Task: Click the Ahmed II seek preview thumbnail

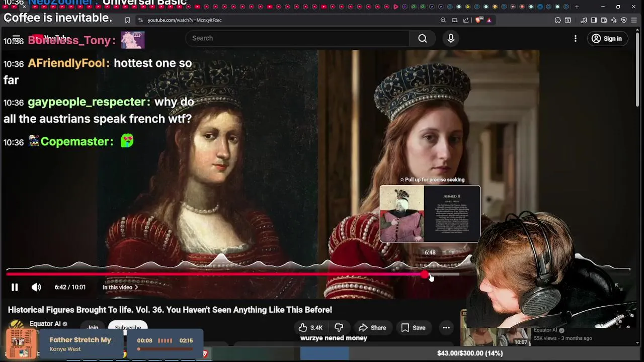Action: coord(430,214)
